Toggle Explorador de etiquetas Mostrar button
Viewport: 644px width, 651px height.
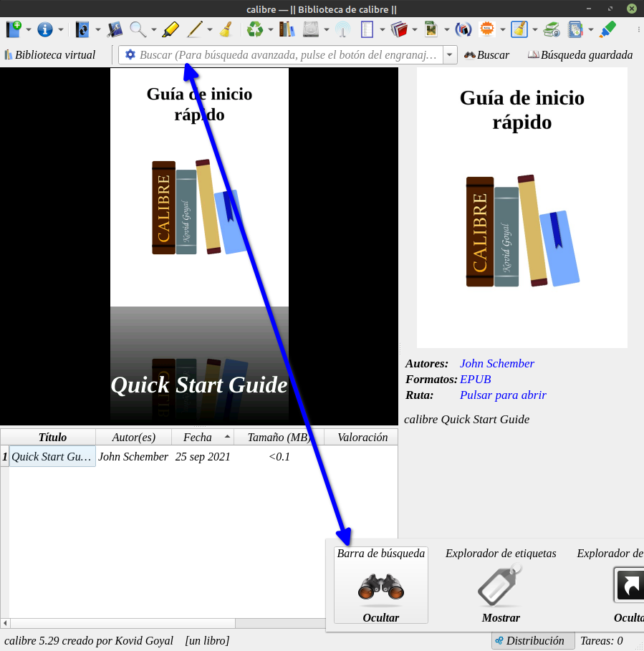pos(501,584)
